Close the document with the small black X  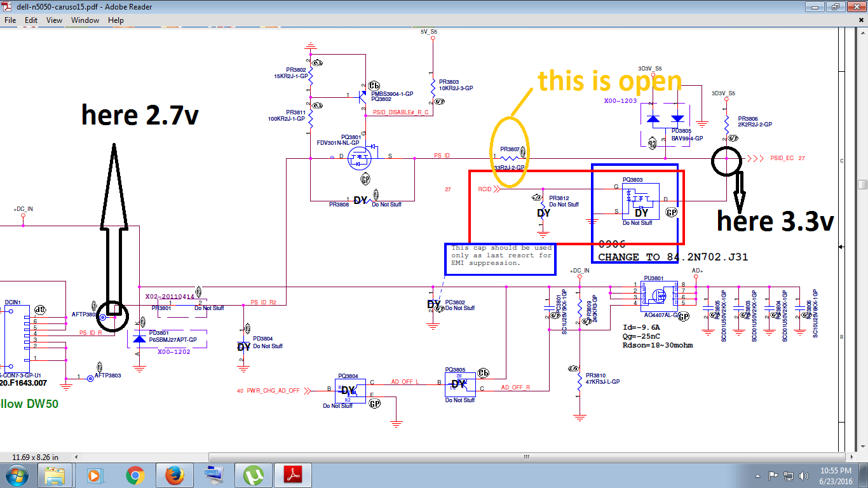click(860, 20)
